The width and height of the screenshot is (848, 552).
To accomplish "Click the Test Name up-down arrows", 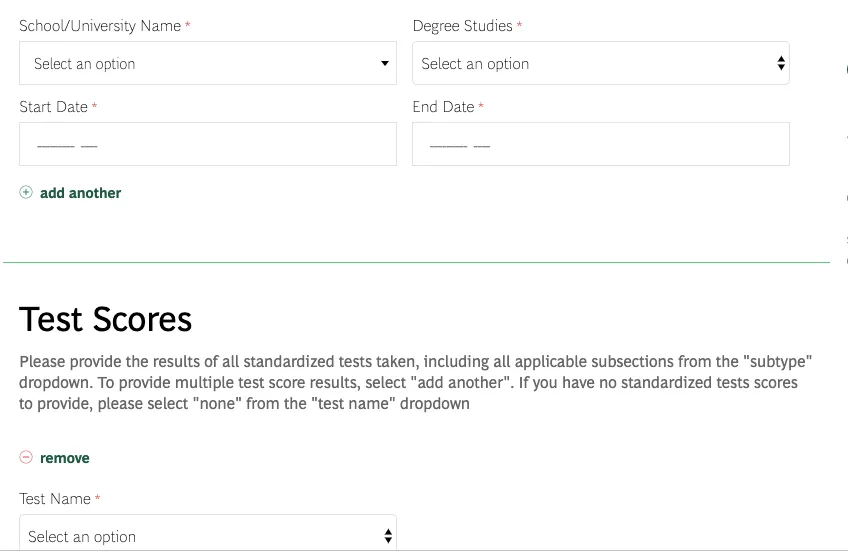I will pyautogui.click(x=388, y=536).
